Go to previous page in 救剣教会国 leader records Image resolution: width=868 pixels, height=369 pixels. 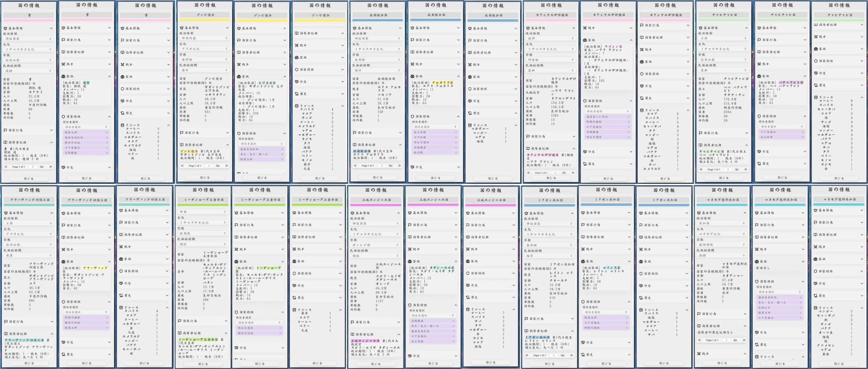click(x=355, y=166)
